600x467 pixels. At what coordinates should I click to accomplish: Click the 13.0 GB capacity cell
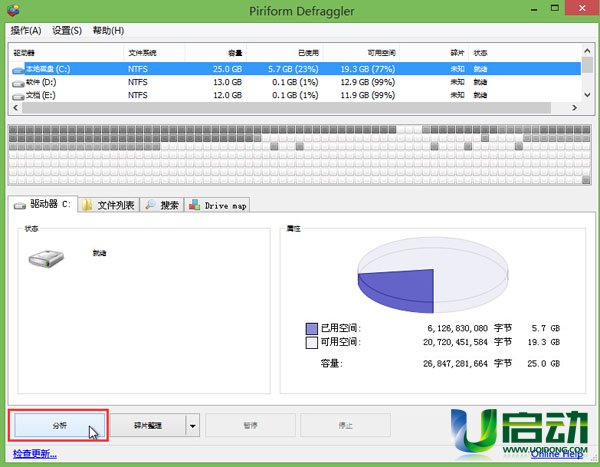227,82
